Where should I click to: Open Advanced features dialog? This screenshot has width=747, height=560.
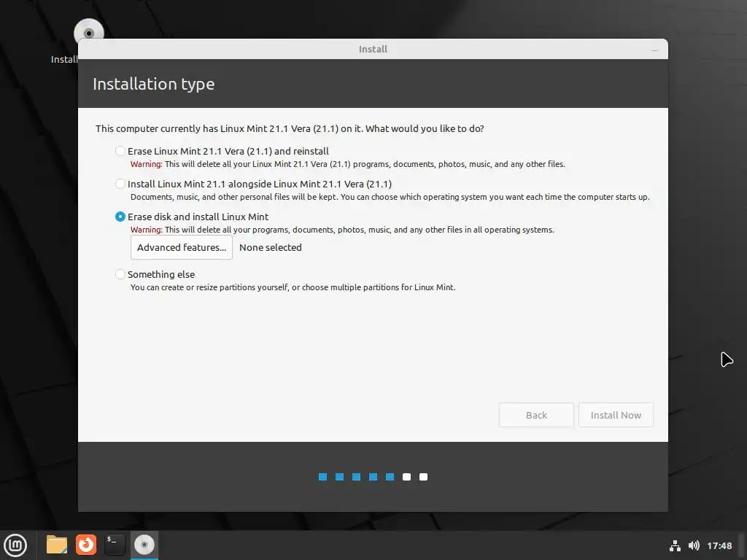(x=182, y=247)
